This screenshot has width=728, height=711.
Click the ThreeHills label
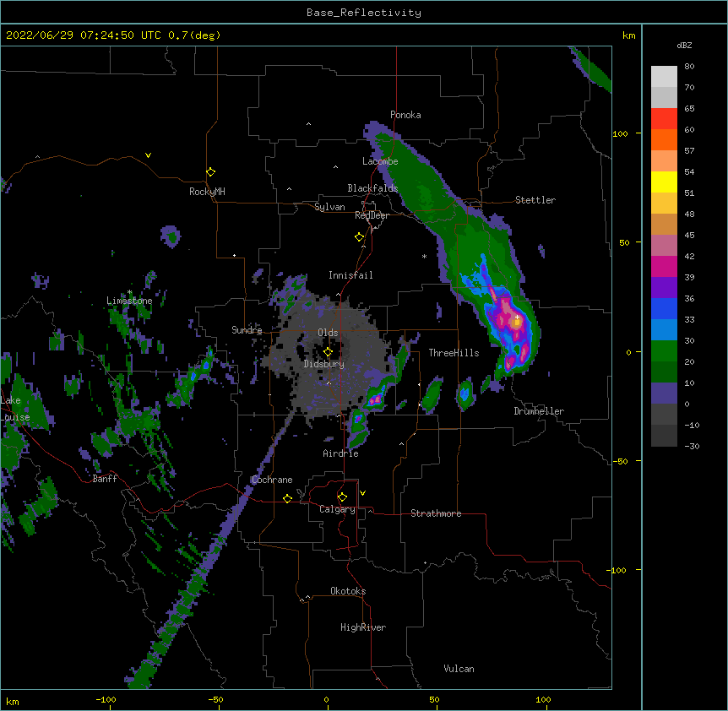pos(454,353)
